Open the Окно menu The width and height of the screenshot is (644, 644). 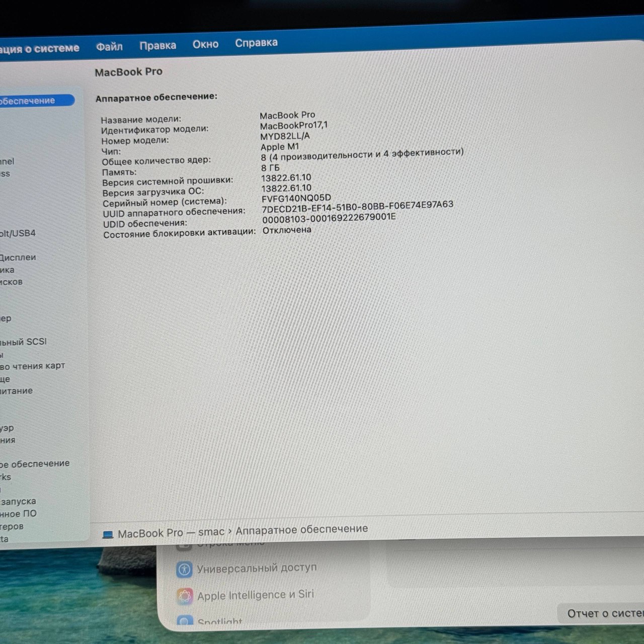tap(205, 44)
